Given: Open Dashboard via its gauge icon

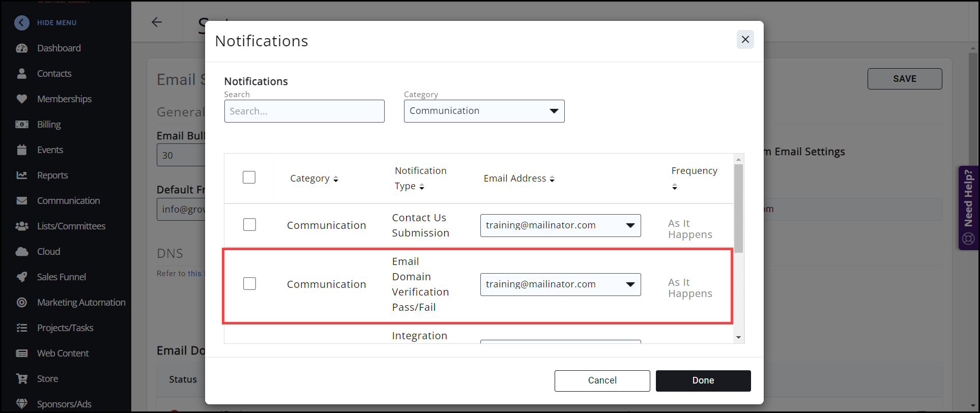Looking at the screenshot, I should 22,48.
